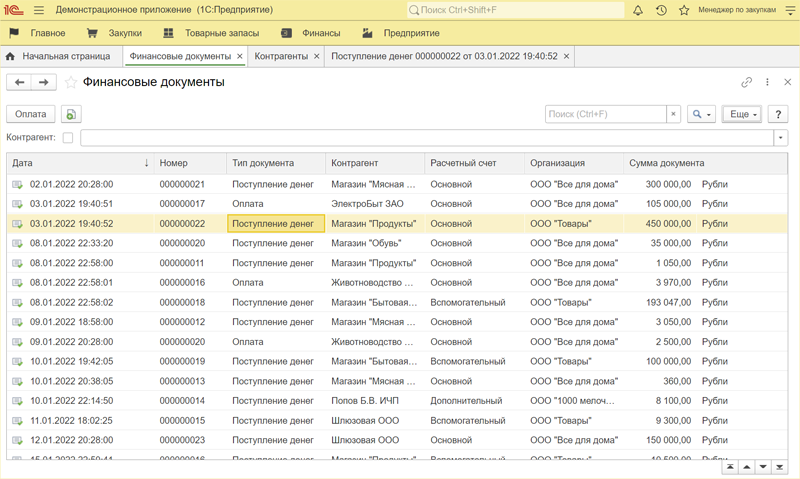The image size is (800, 479).
Task: Close the Финансовые документы tab
Action: pyautogui.click(x=240, y=57)
